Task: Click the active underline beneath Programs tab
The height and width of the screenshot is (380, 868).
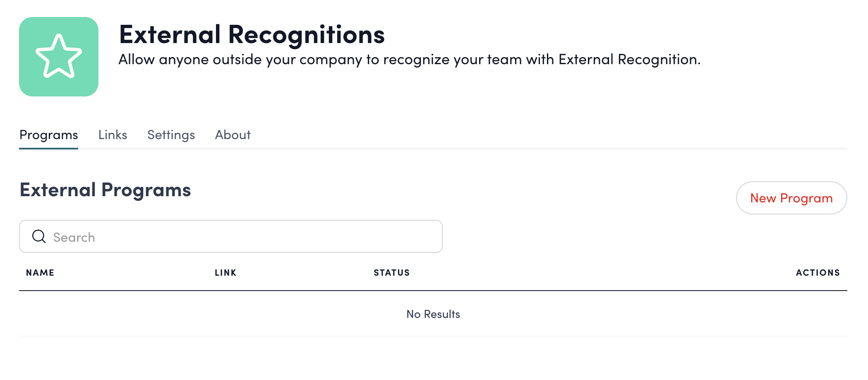Action: pos(49,148)
